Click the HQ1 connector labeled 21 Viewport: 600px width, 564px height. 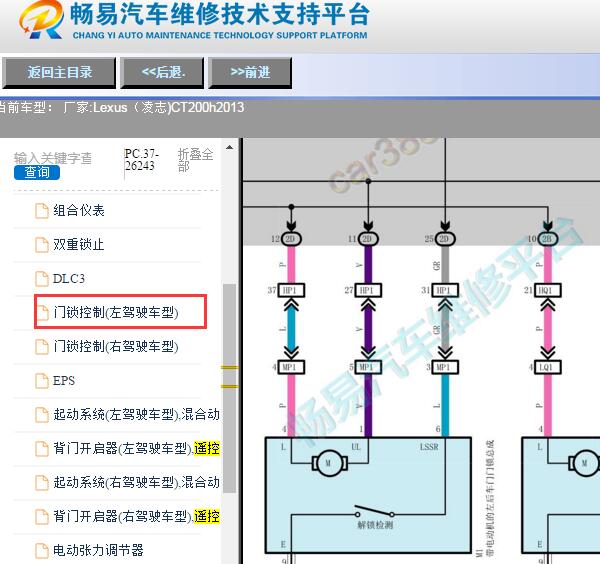[x=548, y=290]
